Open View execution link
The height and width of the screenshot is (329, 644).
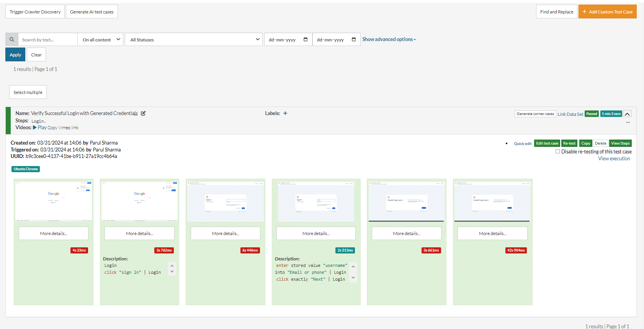(614, 158)
